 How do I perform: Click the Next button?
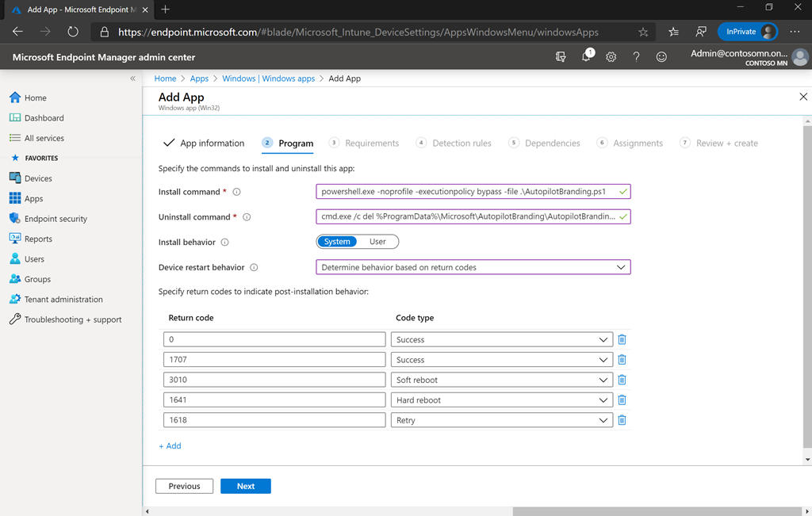pyautogui.click(x=246, y=486)
